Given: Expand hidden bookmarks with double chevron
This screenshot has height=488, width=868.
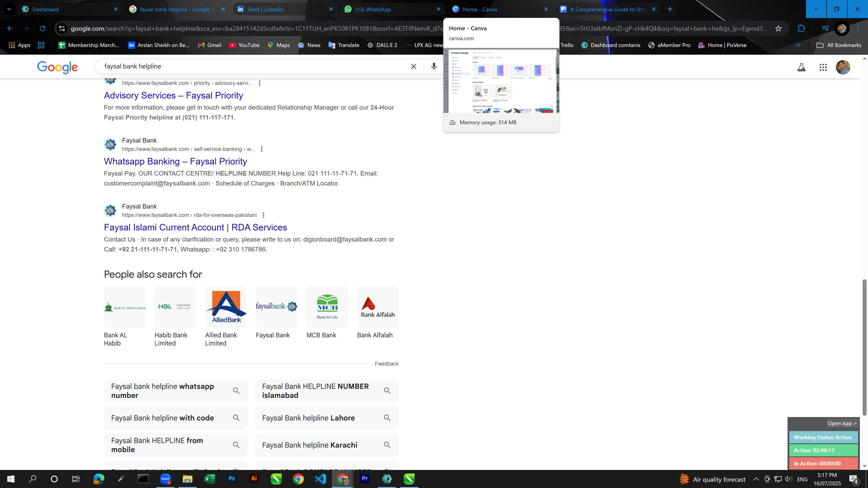Looking at the screenshot, I should [x=798, y=45].
